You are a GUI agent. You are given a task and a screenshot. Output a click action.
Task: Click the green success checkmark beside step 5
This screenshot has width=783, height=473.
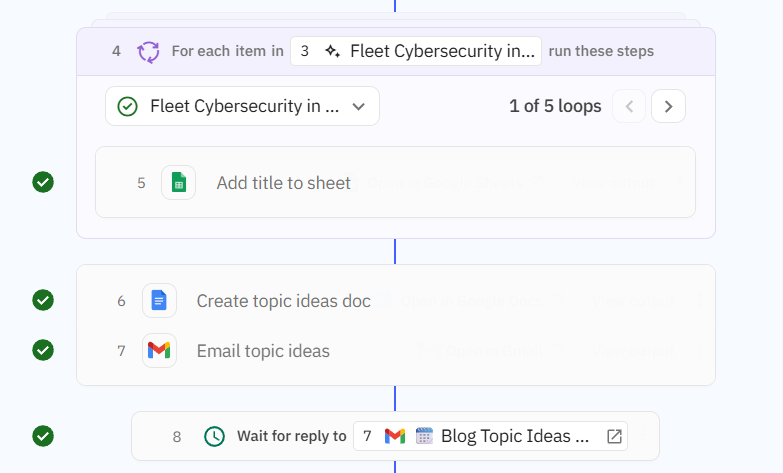[43, 182]
